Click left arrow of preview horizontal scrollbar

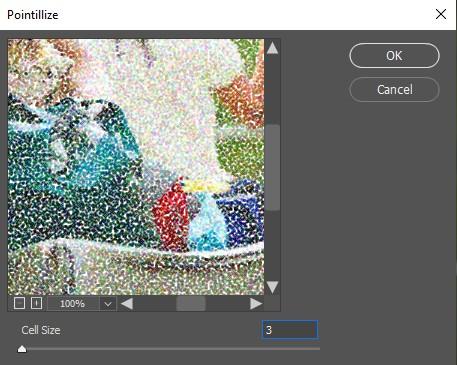coord(127,304)
